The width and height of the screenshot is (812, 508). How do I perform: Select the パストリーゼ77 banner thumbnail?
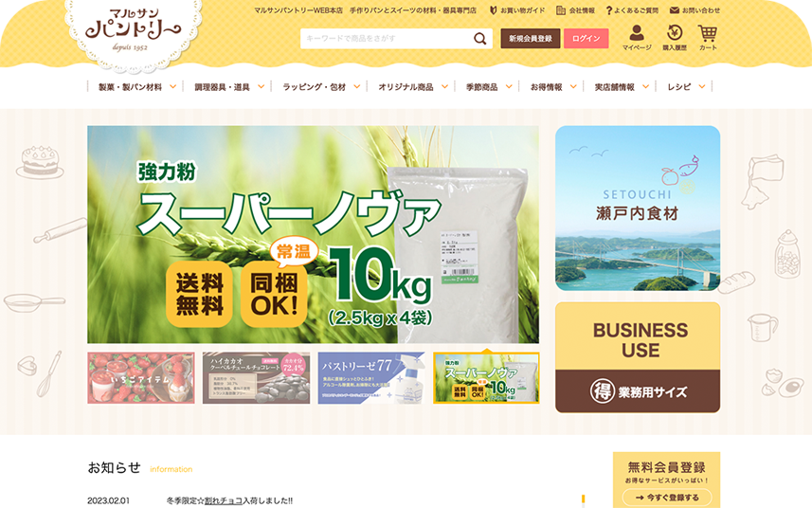[371, 378]
